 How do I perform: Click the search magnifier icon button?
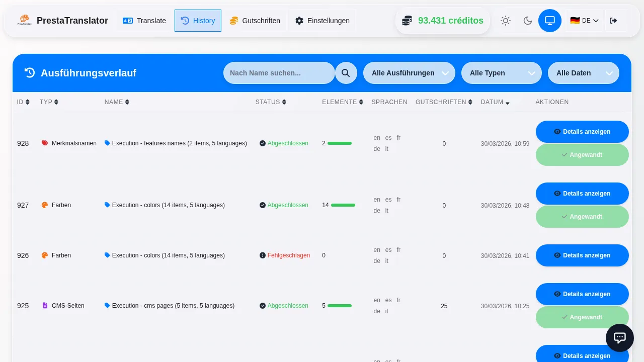tap(346, 73)
